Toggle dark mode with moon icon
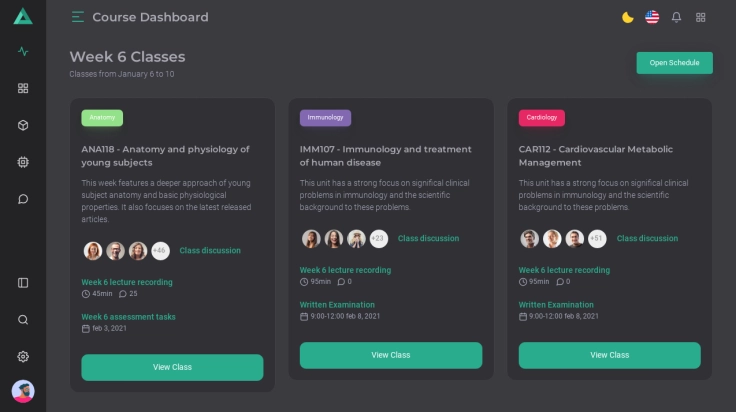 click(628, 17)
